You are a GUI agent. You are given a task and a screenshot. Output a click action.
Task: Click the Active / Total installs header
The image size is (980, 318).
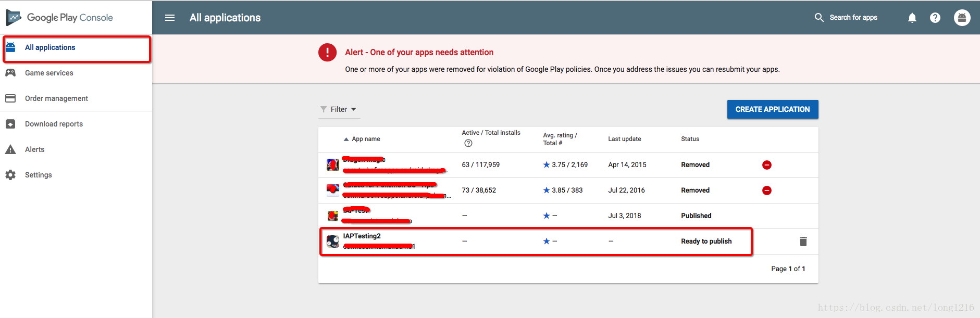pyautogui.click(x=491, y=133)
